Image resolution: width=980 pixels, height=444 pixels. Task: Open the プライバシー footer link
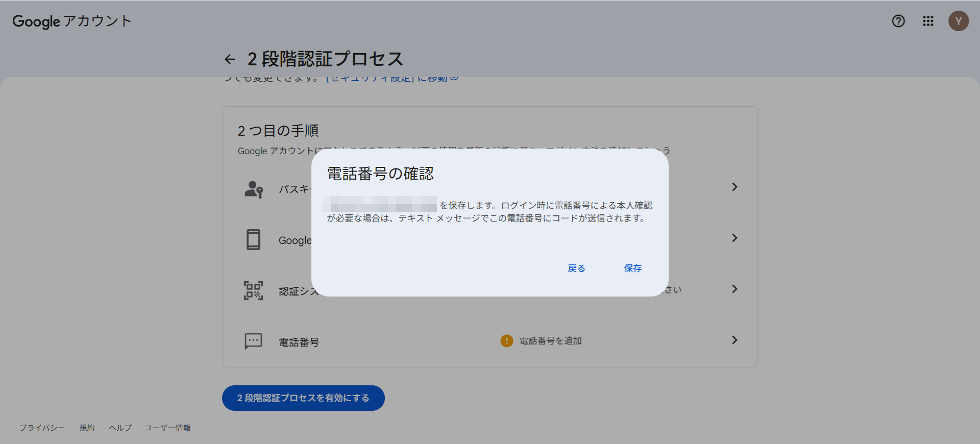click(42, 428)
